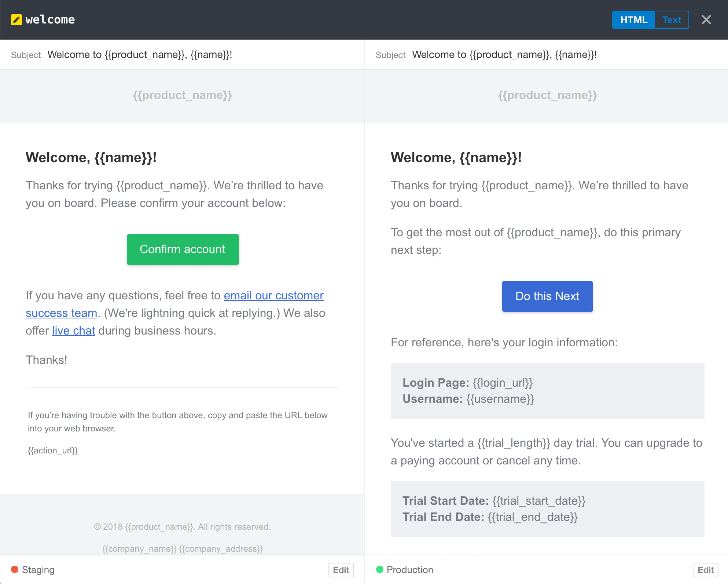Click the blue Do this Next button
Image resolution: width=728 pixels, height=584 pixels.
point(547,296)
